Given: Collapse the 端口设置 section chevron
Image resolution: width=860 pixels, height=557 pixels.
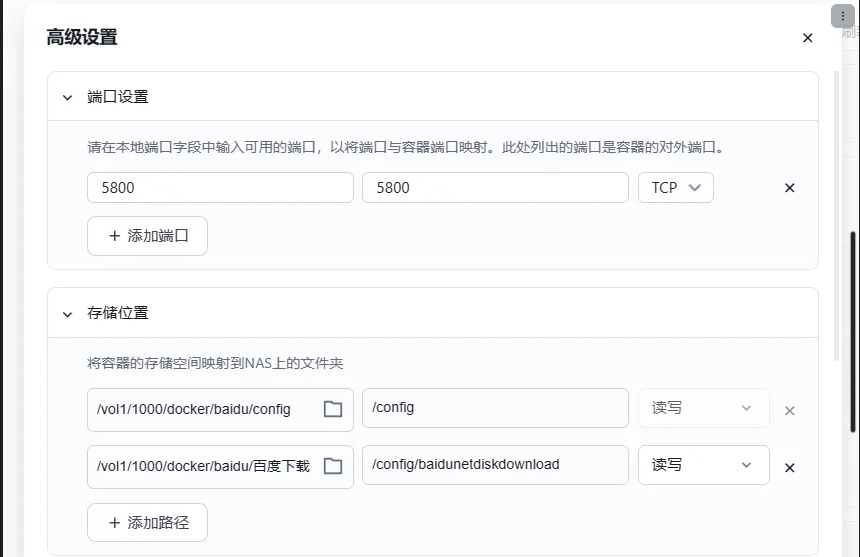Looking at the screenshot, I should tap(68, 98).
